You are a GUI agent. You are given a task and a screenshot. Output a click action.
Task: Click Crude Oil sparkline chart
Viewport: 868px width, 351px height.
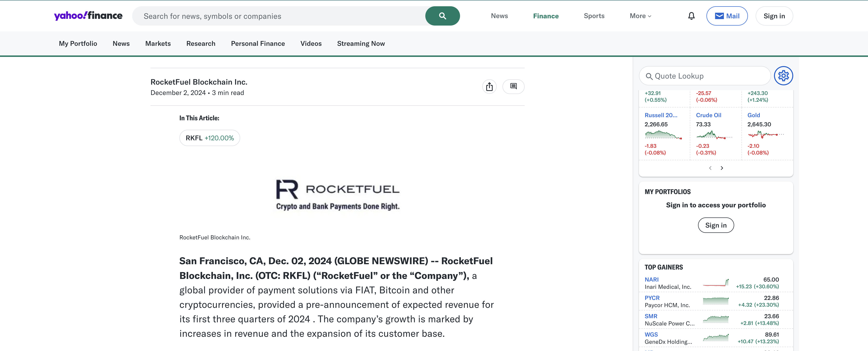coord(714,135)
